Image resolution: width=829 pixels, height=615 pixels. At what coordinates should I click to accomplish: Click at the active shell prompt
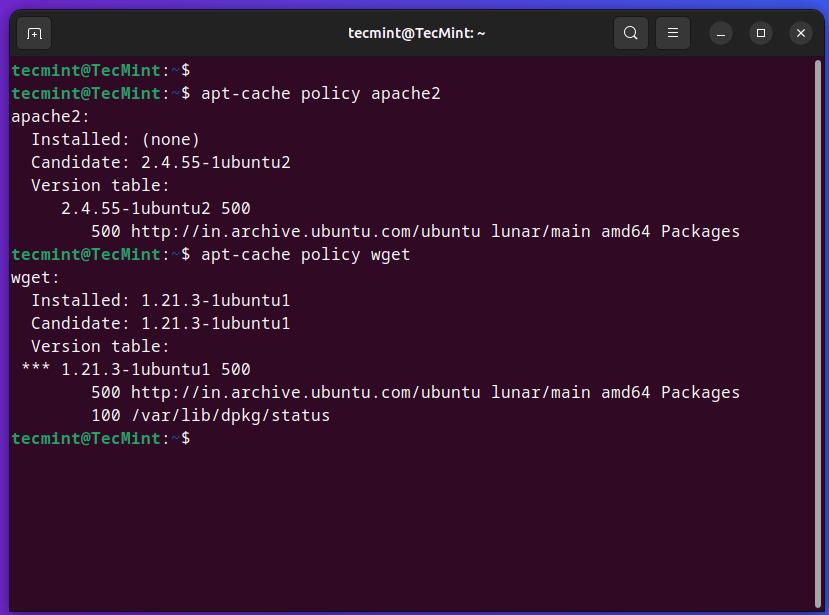tap(200, 438)
